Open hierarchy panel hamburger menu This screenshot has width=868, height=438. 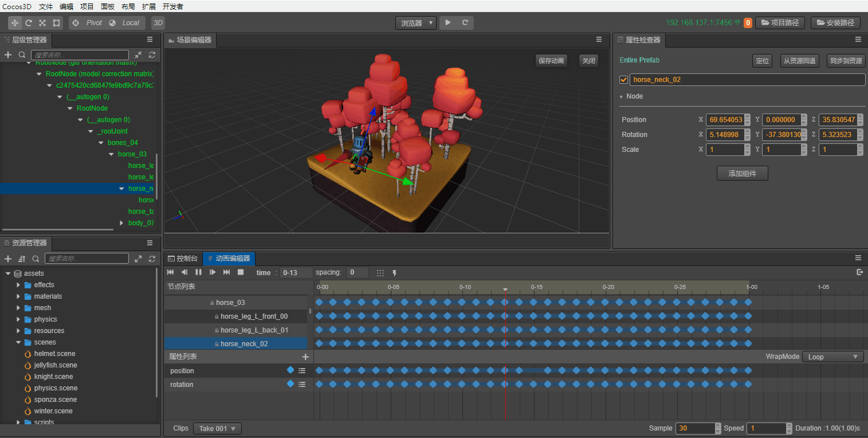(x=150, y=40)
